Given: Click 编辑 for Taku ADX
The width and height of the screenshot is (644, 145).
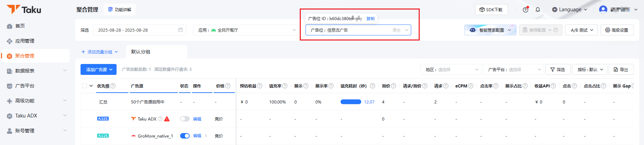Looking at the screenshot, I should click(197, 119).
